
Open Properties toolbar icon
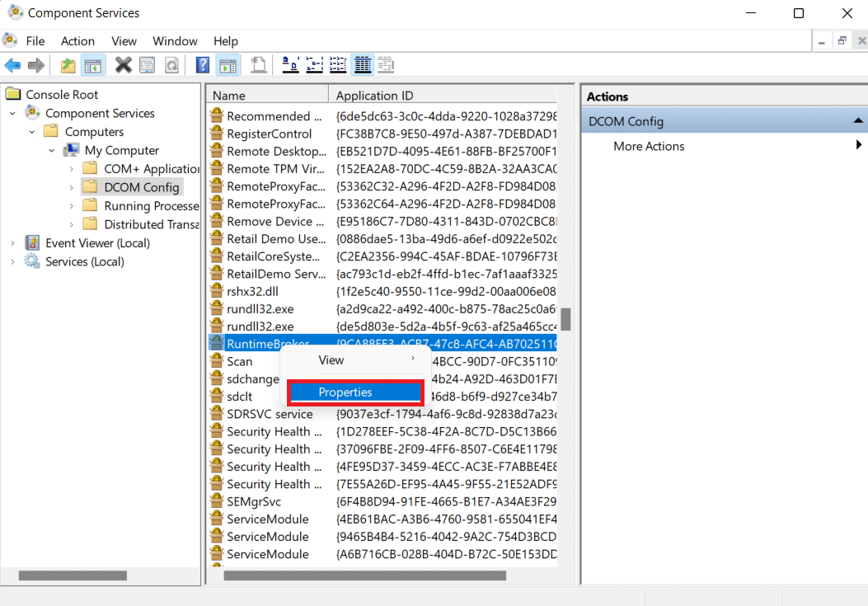click(x=148, y=65)
